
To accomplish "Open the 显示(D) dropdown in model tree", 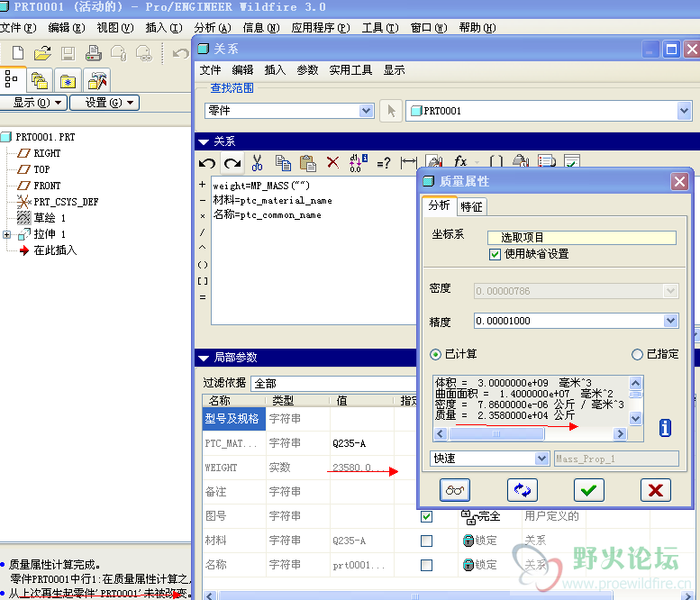I will [33, 103].
